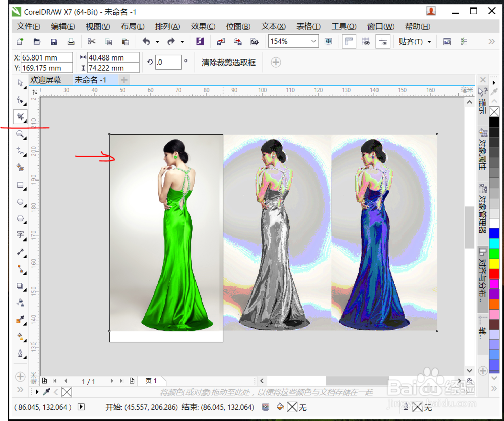Click the Open file icon
The width and height of the screenshot is (504, 421).
coord(37,41)
